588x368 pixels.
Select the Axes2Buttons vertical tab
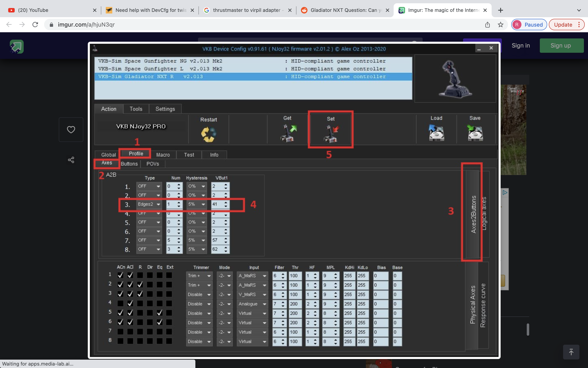(473, 214)
